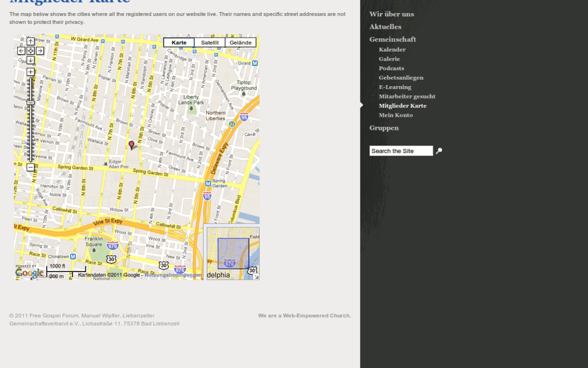Switch map view to Karte

tap(179, 43)
